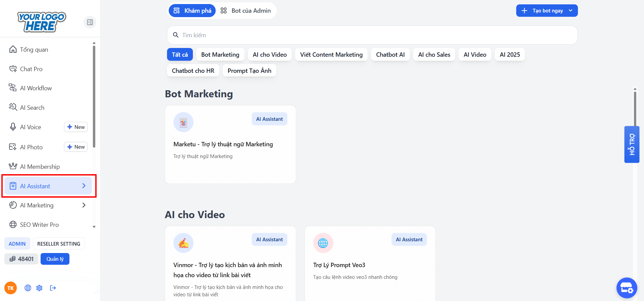Click the Marketu bot avatar icon
Image resolution: width=644 pixels, height=301 pixels.
click(x=183, y=122)
